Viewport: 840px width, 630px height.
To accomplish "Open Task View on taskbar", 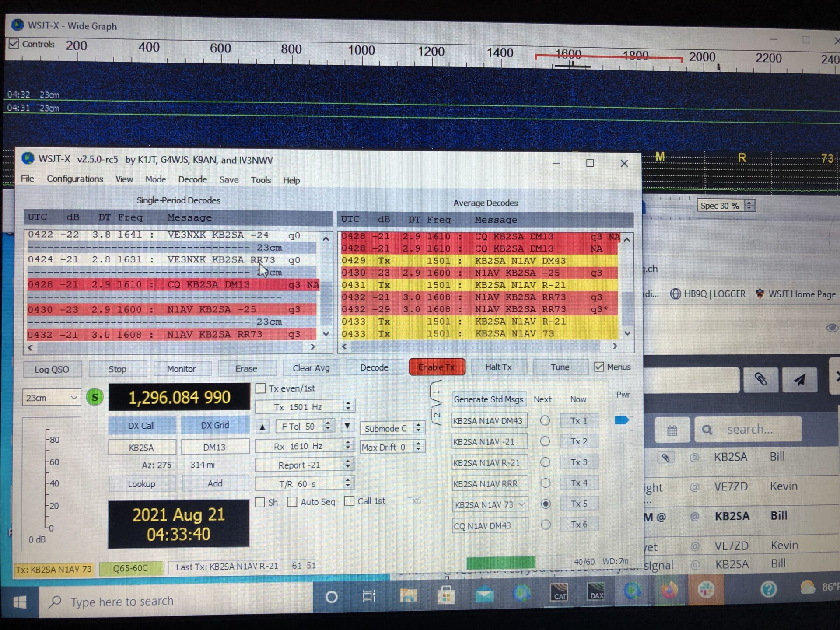I will (x=369, y=596).
